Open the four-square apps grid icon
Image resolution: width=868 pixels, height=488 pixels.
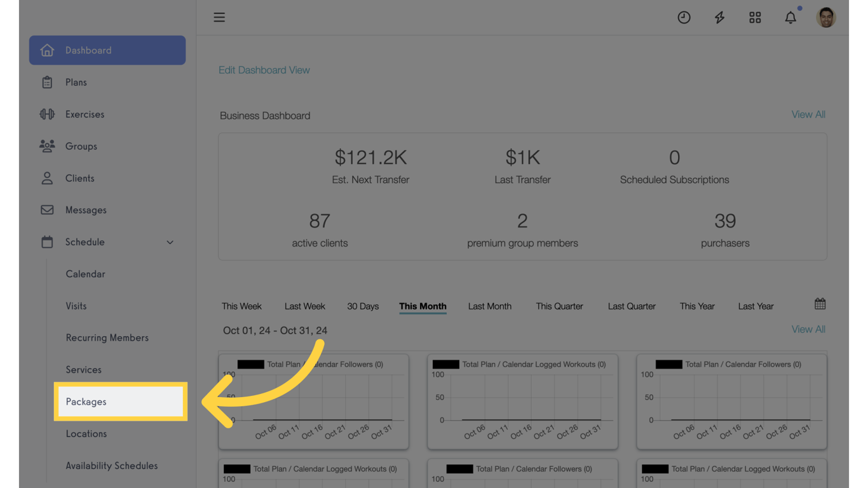[755, 18]
